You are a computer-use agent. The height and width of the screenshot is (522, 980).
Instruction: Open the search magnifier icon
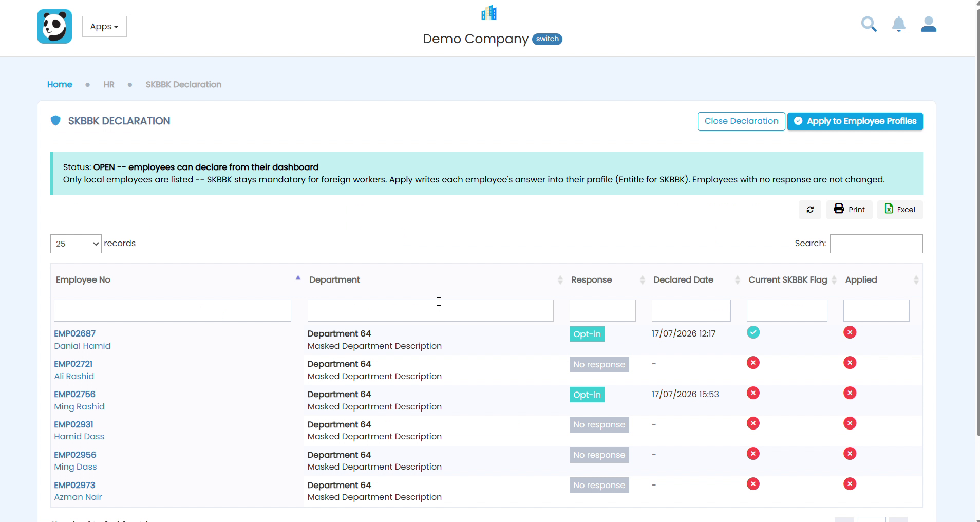pyautogui.click(x=869, y=24)
